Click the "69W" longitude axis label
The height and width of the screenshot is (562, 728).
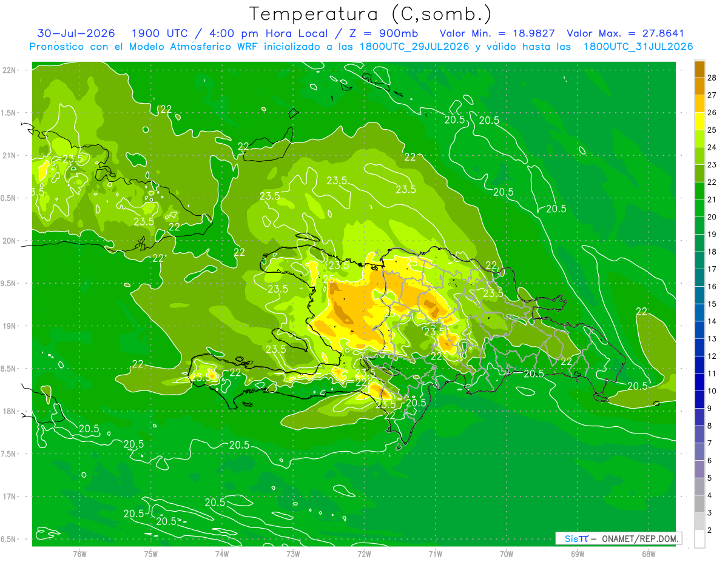[x=578, y=553]
